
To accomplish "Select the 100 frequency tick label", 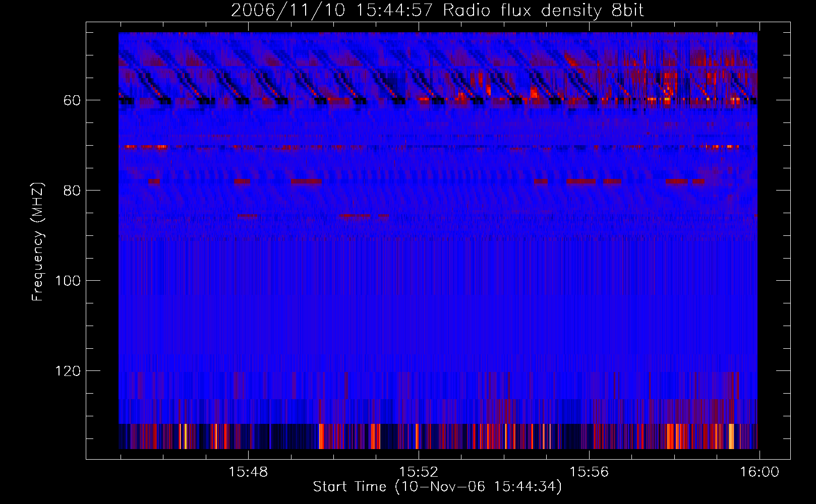I will [68, 281].
